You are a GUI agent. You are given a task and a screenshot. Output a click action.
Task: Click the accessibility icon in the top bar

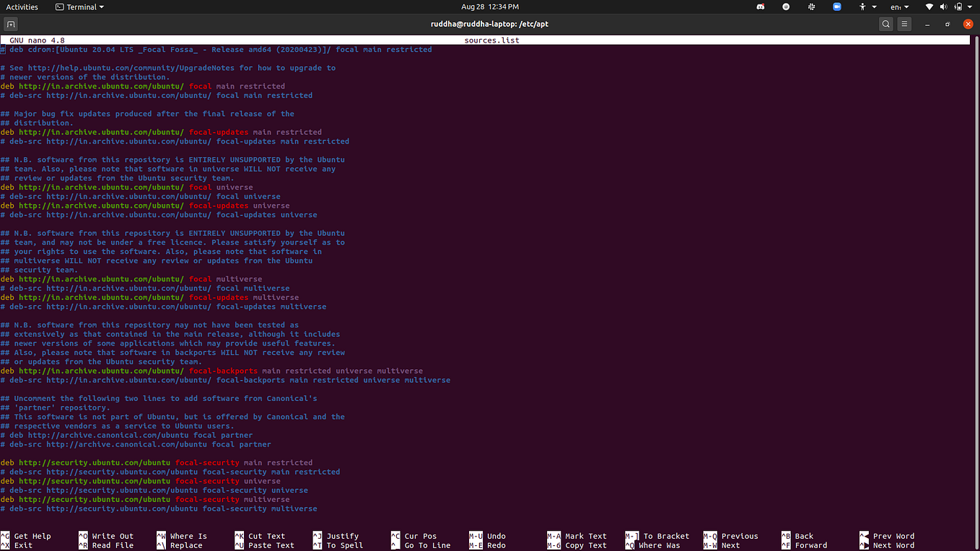[862, 7]
